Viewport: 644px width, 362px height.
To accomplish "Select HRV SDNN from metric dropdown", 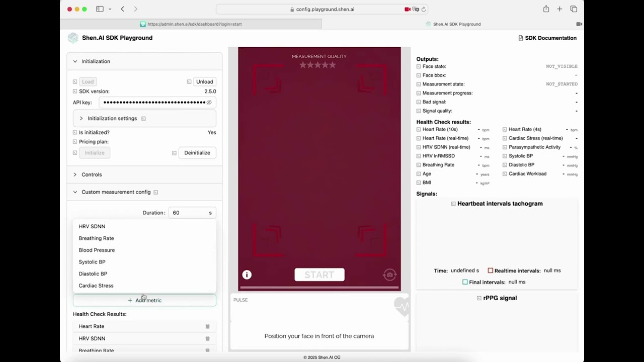I will click(x=144, y=226).
